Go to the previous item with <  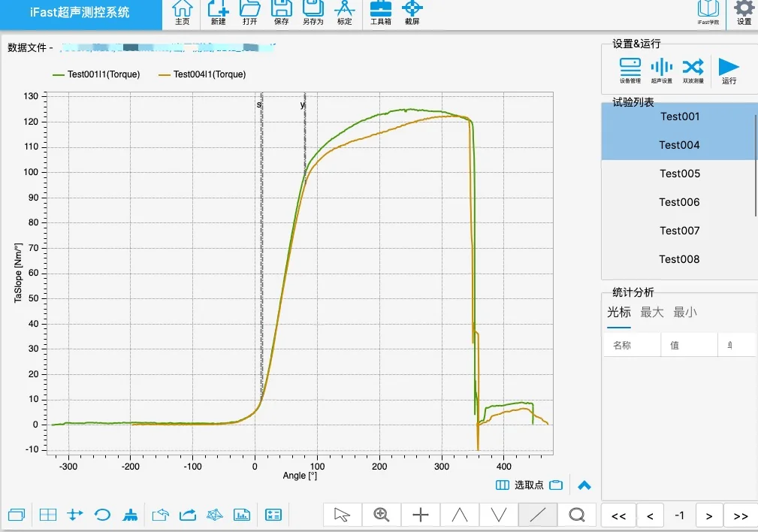click(651, 516)
